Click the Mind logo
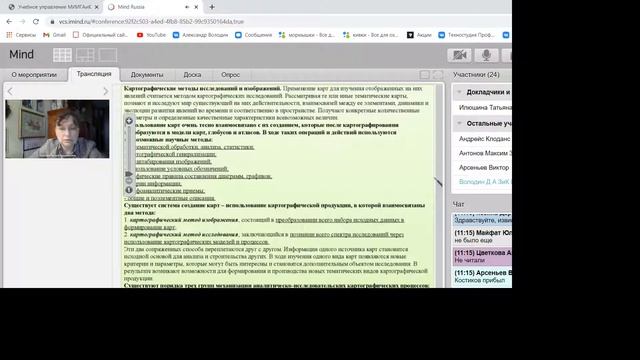Screen dimensions: 640x360 [22, 55]
